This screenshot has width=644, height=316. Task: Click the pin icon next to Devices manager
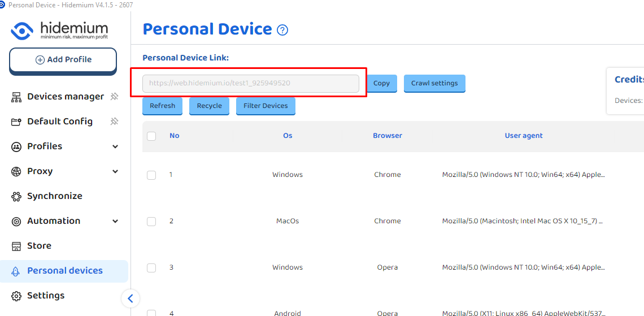[x=114, y=97]
